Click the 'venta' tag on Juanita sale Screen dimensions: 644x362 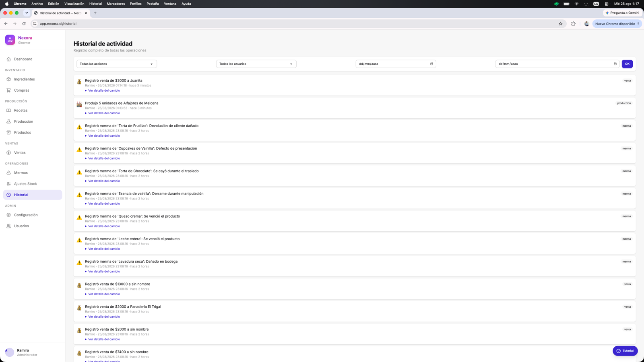click(627, 80)
